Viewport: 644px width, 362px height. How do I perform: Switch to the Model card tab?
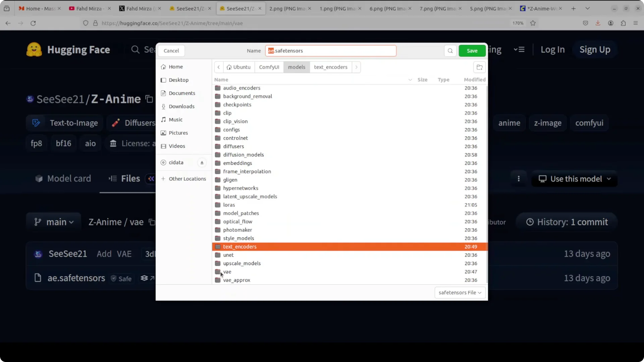pos(63,179)
